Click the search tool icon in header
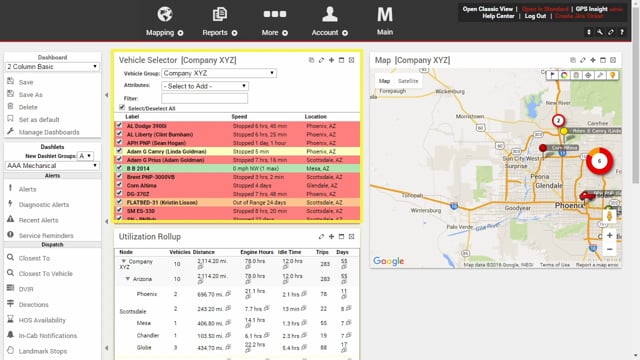640x360 pixels. (600, 32)
